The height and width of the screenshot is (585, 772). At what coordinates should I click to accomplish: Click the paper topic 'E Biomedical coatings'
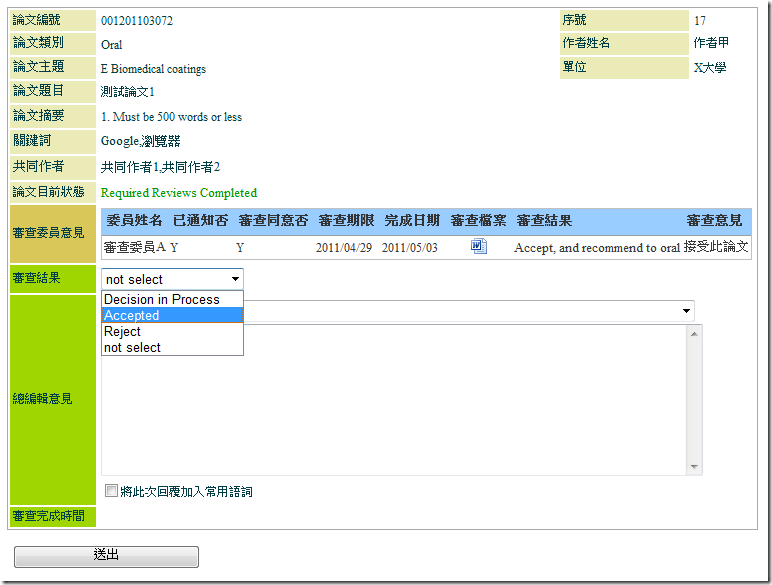pos(153,69)
